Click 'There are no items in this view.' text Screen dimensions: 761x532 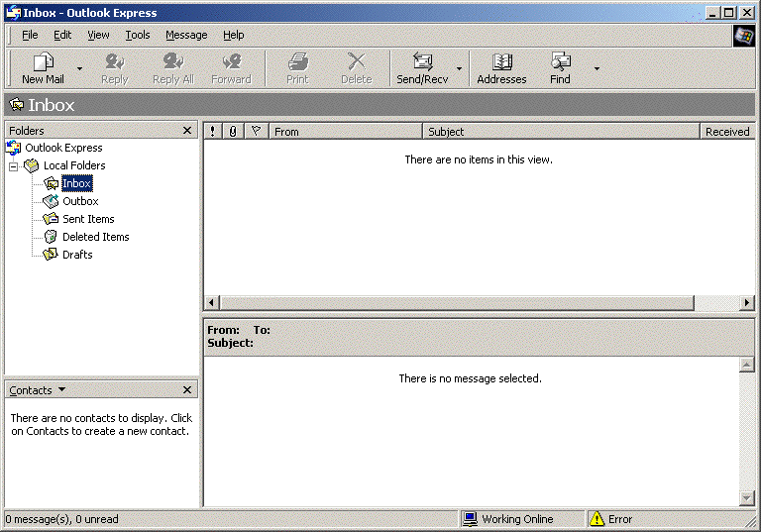coord(479,160)
